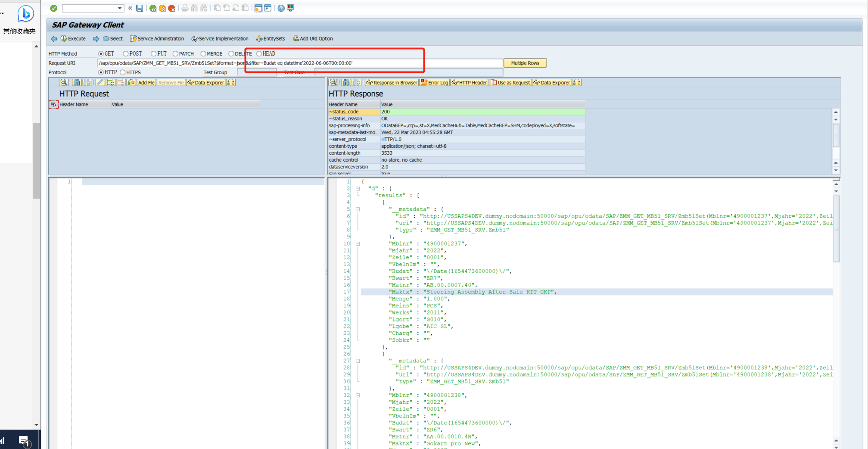Click the delete row icon in HTTP Request toolbar
The image size is (868, 449).
click(x=121, y=82)
